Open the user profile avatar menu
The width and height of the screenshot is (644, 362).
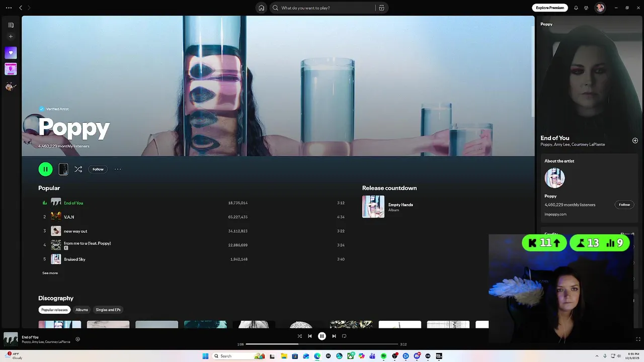coord(600,8)
